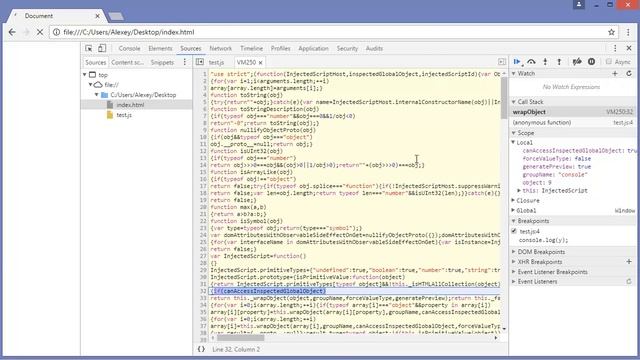The height and width of the screenshot is (360, 640).
Task: Click the code editor horizontal scrollbar thumb
Action: pyautogui.click(x=240, y=338)
